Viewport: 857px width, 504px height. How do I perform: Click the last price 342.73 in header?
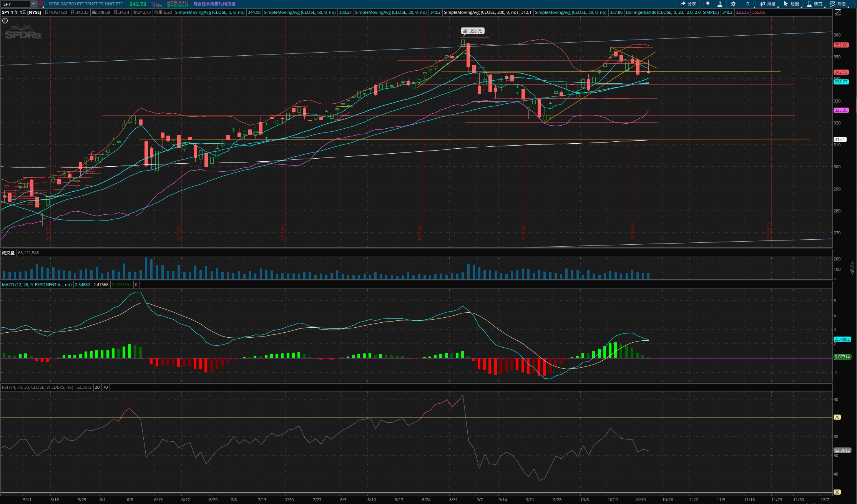(138, 4)
